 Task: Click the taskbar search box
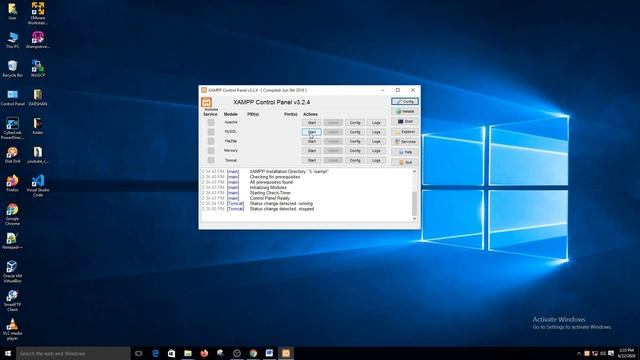(x=73, y=353)
